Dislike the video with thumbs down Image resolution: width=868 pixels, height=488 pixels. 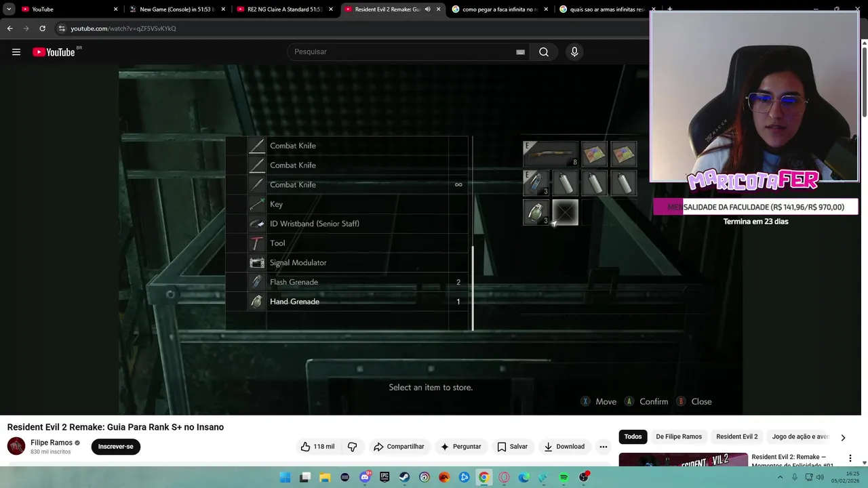click(x=352, y=447)
